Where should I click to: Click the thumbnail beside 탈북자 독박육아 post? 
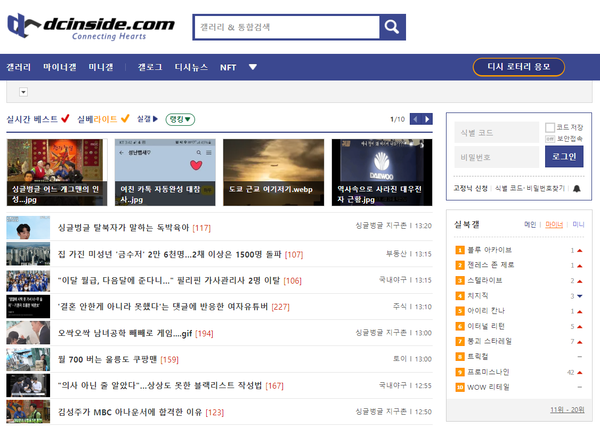click(28, 228)
